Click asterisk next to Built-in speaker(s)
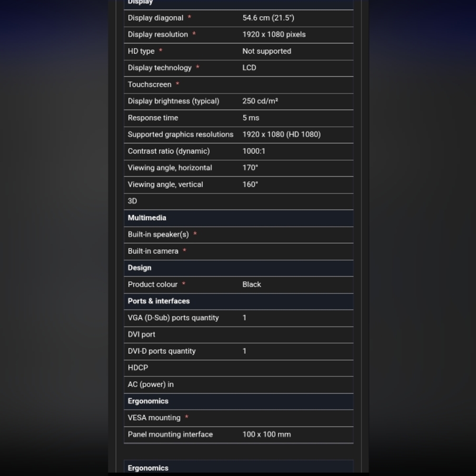This screenshot has width=476, height=476. (195, 234)
